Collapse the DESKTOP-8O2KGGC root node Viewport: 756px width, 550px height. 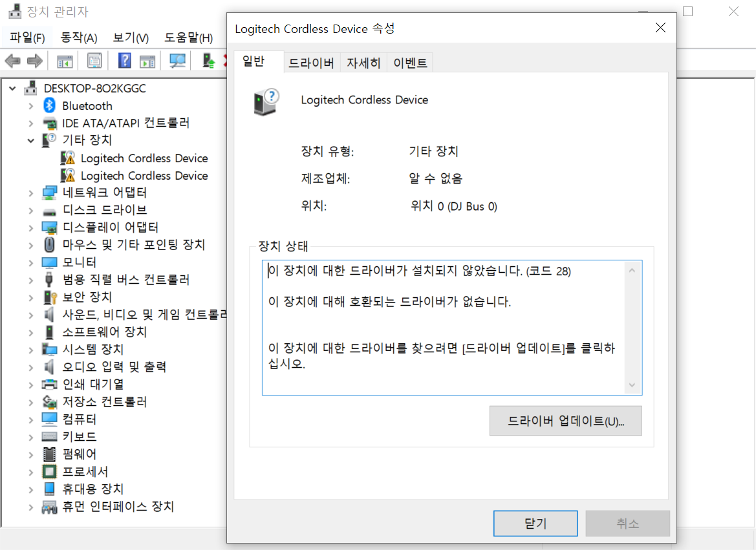point(12,88)
